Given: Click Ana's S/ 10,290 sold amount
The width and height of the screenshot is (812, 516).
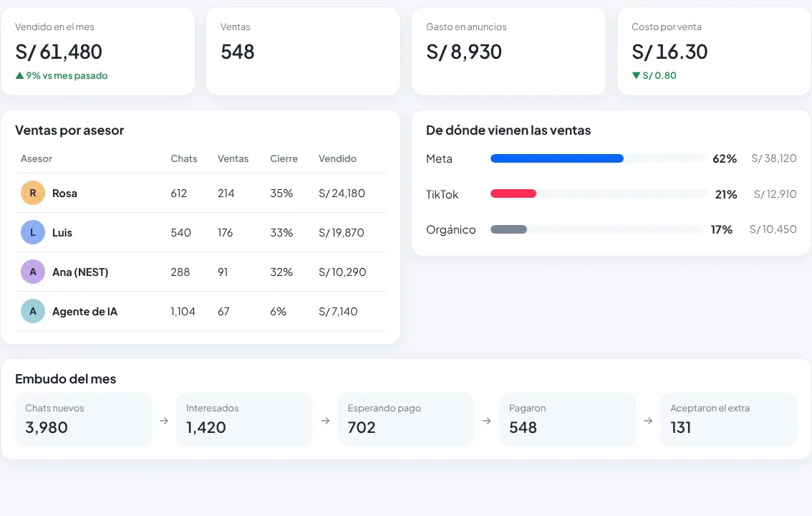Looking at the screenshot, I should (342, 272).
